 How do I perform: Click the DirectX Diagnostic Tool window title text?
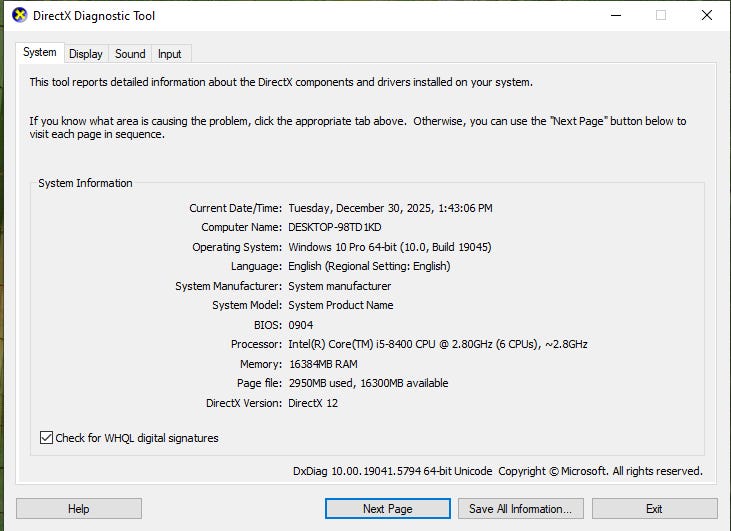(94, 16)
